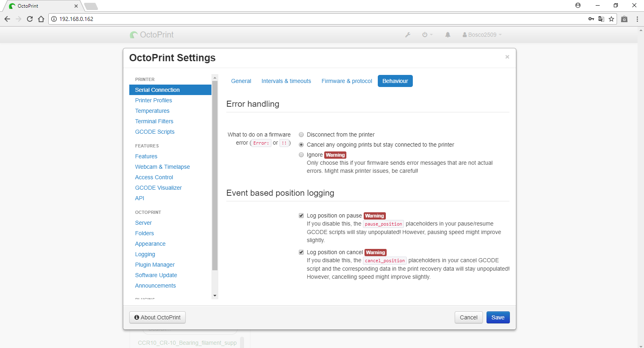Switch to Intervals & timeouts tab
Image resolution: width=644 pixels, height=348 pixels.
coord(286,81)
